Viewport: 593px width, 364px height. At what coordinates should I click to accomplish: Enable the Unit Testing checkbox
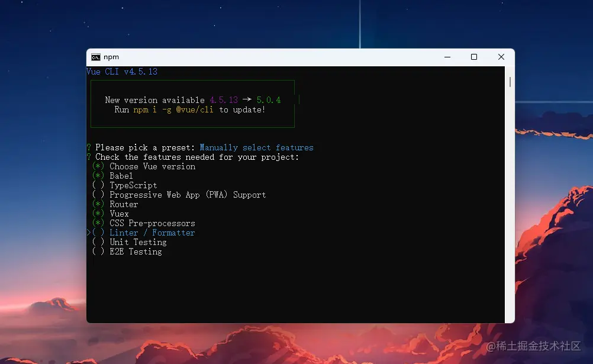point(98,242)
